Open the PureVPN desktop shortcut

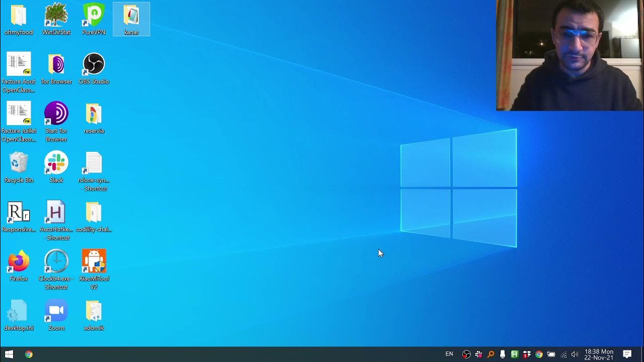pyautogui.click(x=94, y=19)
